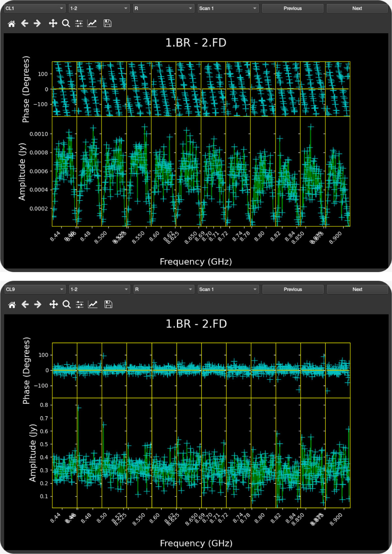Open the R polarization dropdown in top window

click(164, 8)
